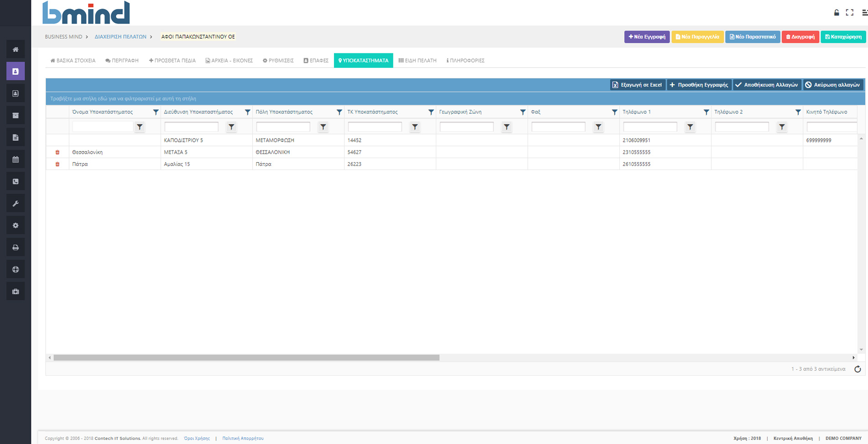868x444 pixels.
Task: Click Προσθήκη Εγγραφής to add a row
Action: pyautogui.click(x=699, y=85)
